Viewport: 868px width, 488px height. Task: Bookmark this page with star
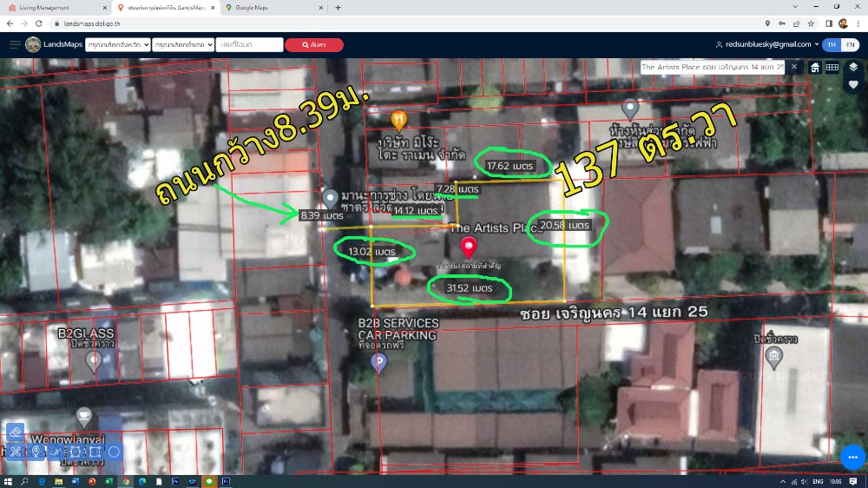click(811, 23)
